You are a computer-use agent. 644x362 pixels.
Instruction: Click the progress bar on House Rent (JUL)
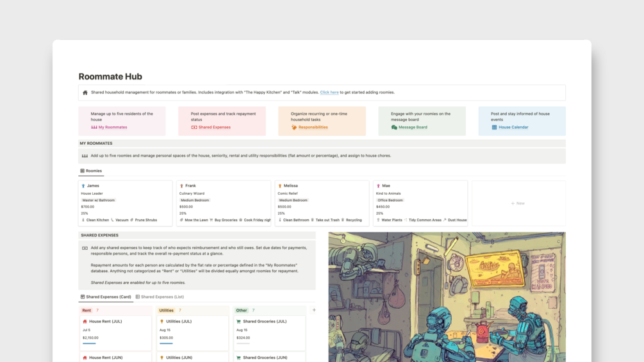[89, 343]
